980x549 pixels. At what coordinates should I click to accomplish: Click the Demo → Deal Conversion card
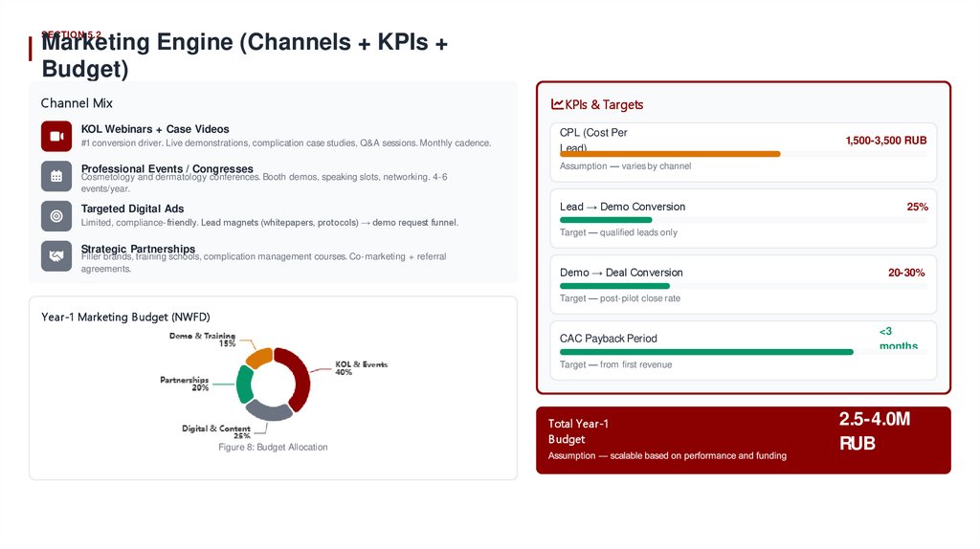click(x=743, y=284)
